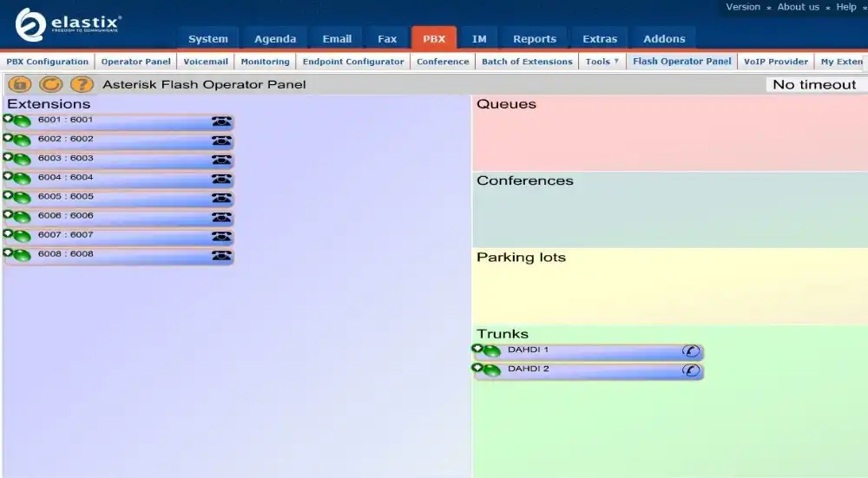The height and width of the screenshot is (478, 868).
Task: Open the Monitoring submenu
Action: point(265,62)
